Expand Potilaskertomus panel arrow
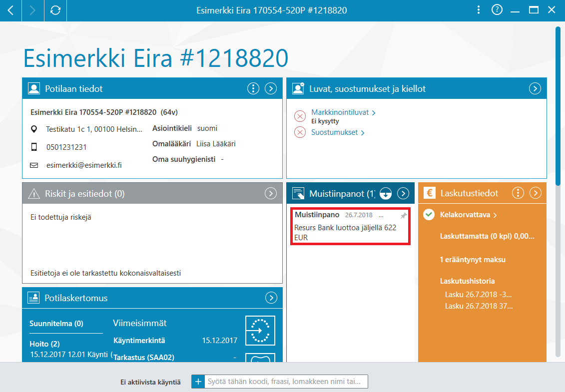565x392 pixels. [271, 298]
